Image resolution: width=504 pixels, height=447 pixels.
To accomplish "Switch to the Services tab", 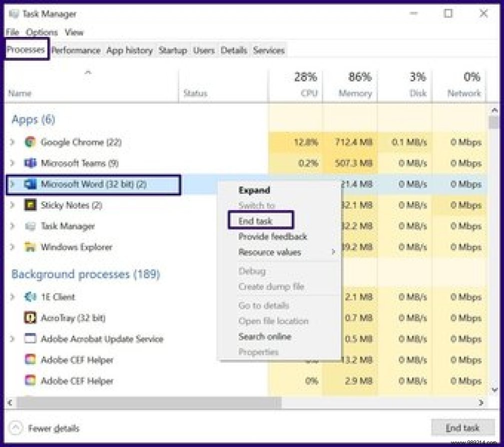I will pyautogui.click(x=269, y=50).
